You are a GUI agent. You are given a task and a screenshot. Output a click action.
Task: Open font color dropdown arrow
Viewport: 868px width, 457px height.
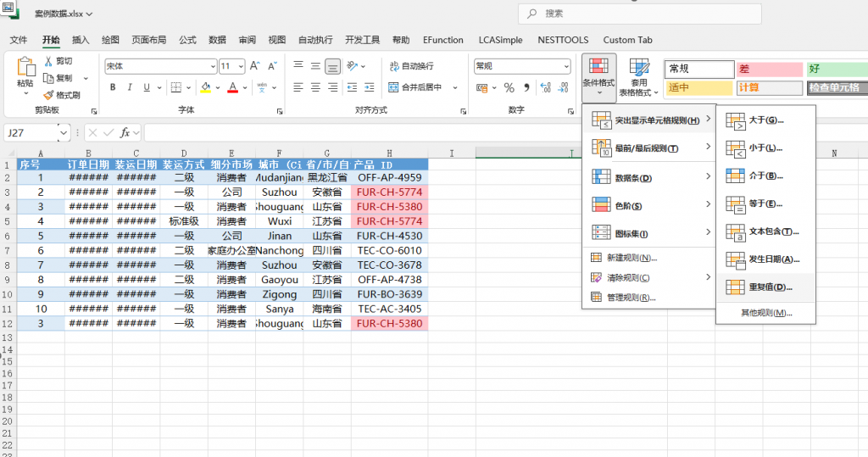(245, 87)
